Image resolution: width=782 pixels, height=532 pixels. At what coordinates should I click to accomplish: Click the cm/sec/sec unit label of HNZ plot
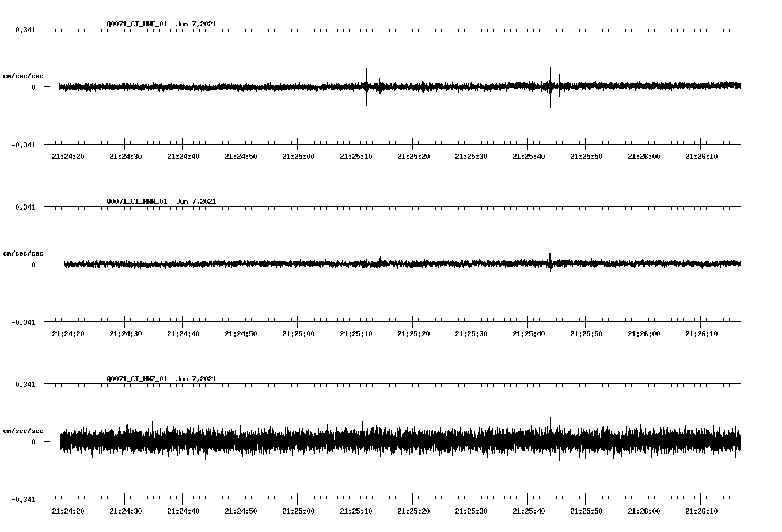(x=23, y=431)
